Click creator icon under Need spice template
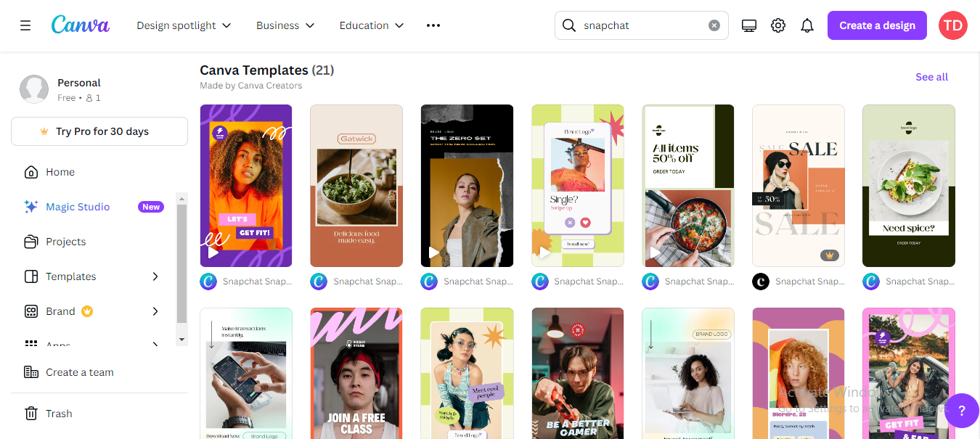 871,282
